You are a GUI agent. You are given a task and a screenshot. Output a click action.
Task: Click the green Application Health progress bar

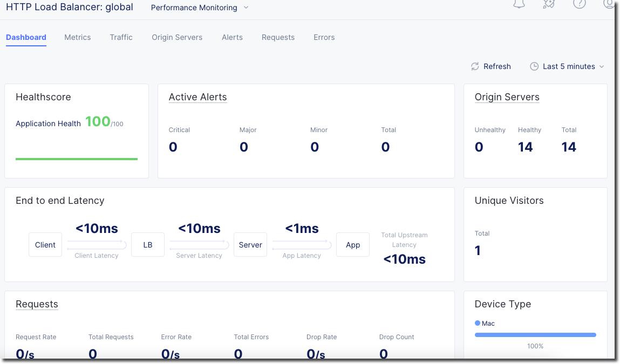pyautogui.click(x=77, y=159)
